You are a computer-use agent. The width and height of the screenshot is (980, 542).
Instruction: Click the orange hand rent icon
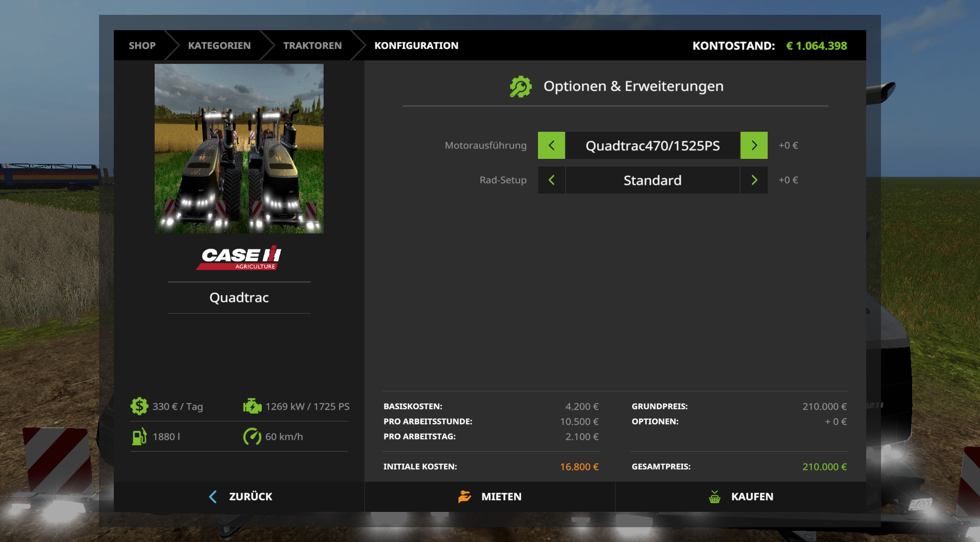pos(464,497)
